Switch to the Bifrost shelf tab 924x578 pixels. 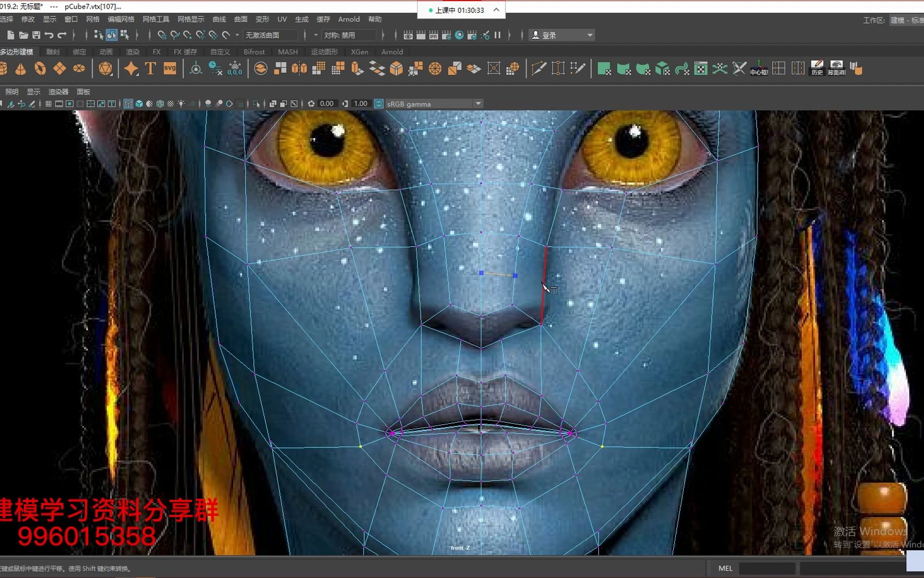tap(254, 52)
